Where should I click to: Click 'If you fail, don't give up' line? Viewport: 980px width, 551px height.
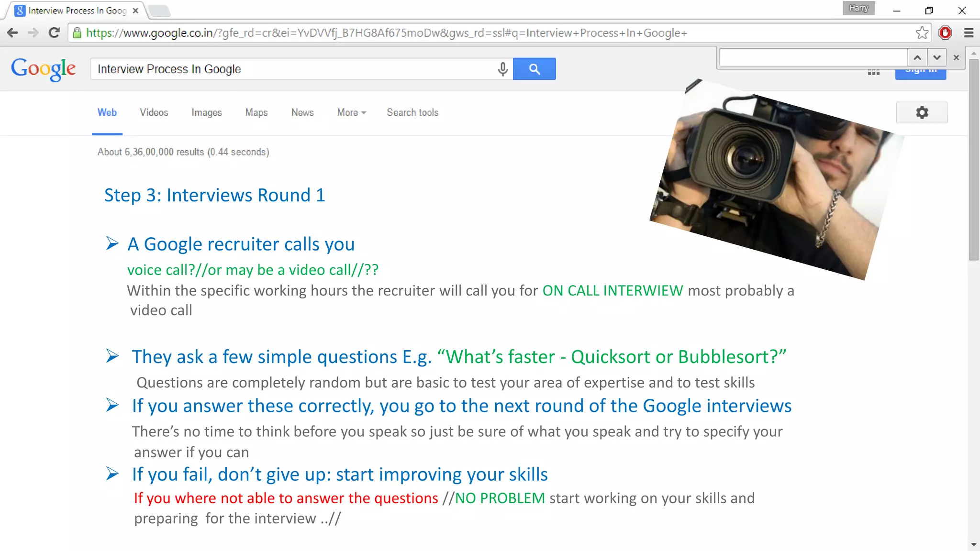[x=340, y=474]
